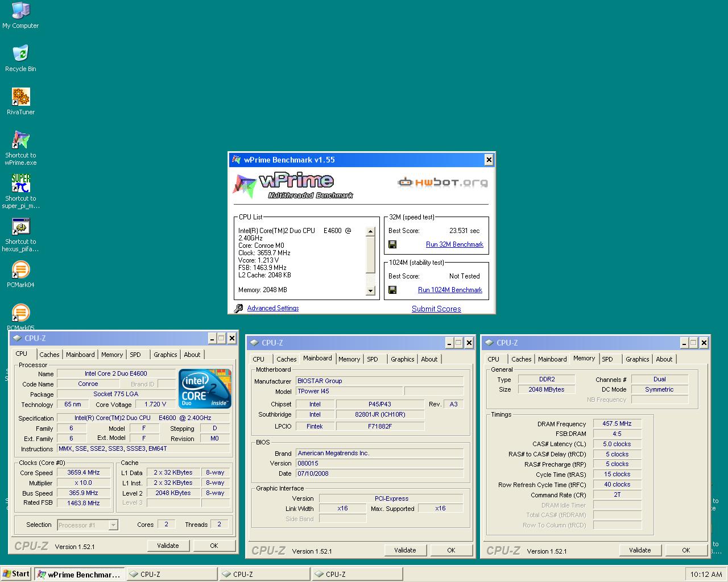This screenshot has height=582, width=728.
Task: Open Mainboard tab in right CPU-Z window
Action: click(552, 359)
